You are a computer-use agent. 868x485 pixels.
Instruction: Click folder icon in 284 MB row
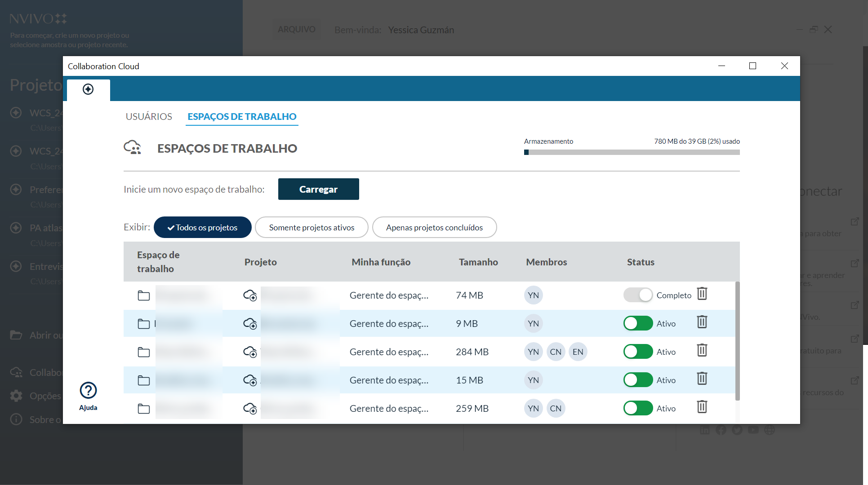coord(144,352)
